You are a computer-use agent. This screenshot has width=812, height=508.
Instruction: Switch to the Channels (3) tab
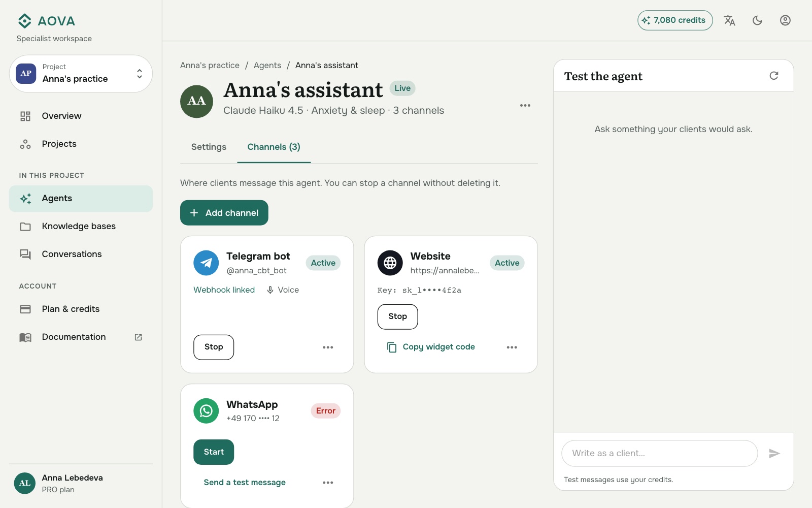[x=274, y=147]
